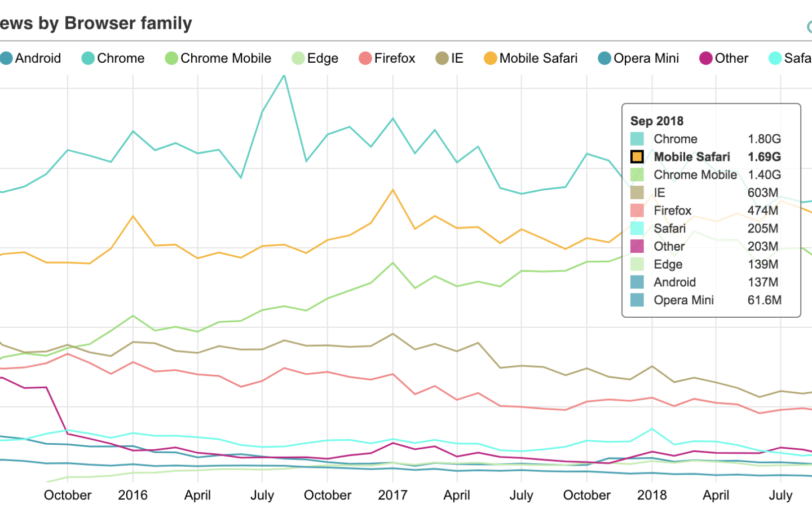This screenshot has width=812, height=508.
Task: Click the 2016 x-axis label
Action: click(133, 495)
